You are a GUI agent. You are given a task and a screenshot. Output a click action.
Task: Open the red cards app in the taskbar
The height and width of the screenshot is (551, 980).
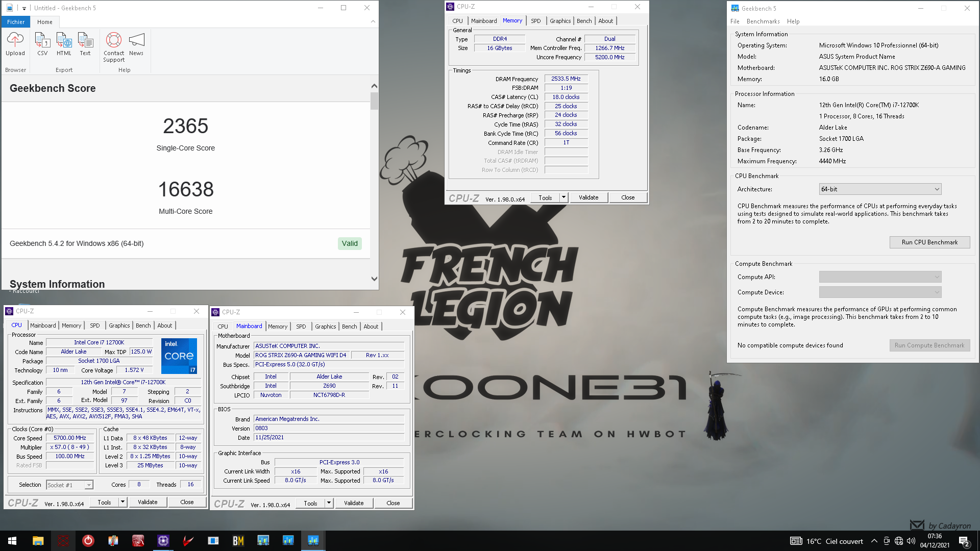tap(138, 541)
